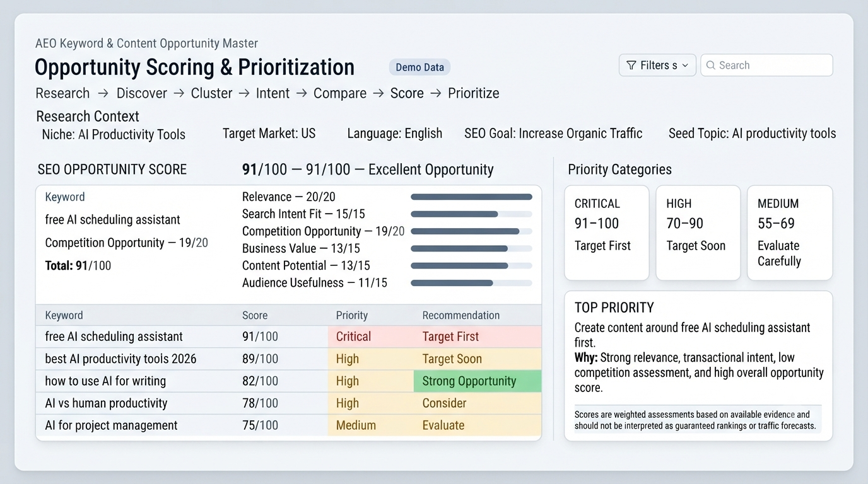Jump to the Prioritize workflow step
This screenshot has width=868, height=484.
(473, 93)
